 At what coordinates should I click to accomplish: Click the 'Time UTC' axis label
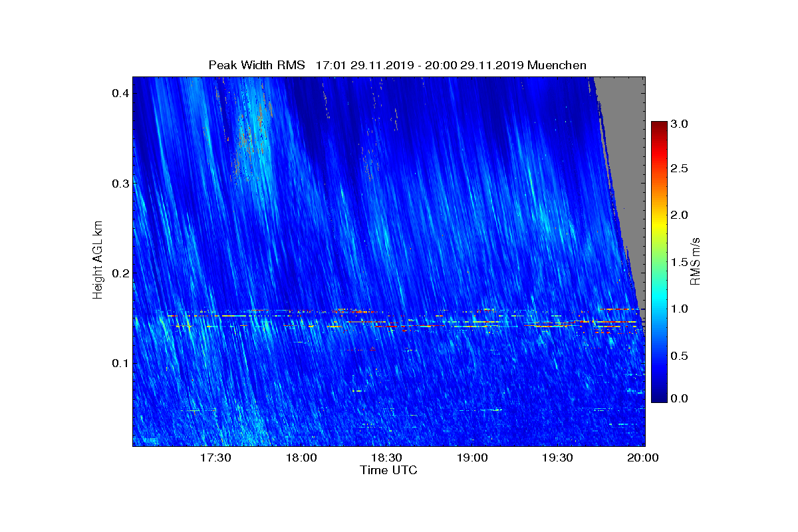point(389,470)
